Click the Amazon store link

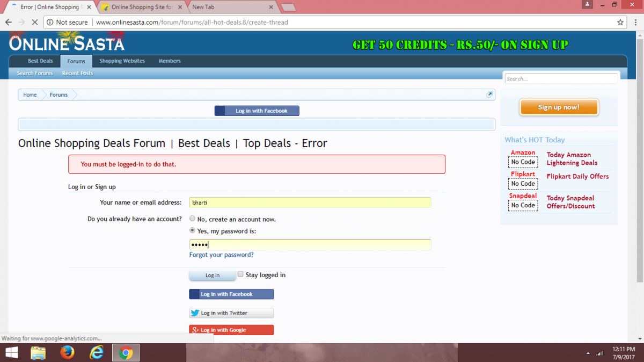(x=523, y=153)
